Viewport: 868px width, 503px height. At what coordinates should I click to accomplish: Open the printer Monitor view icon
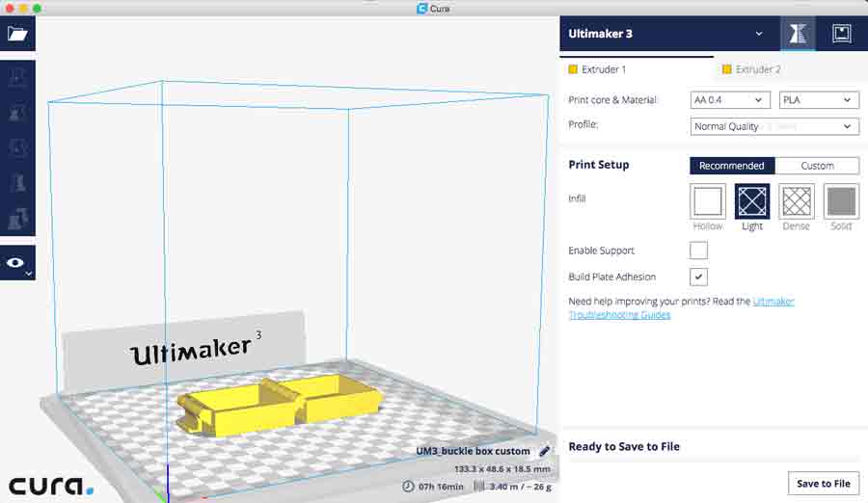(841, 34)
